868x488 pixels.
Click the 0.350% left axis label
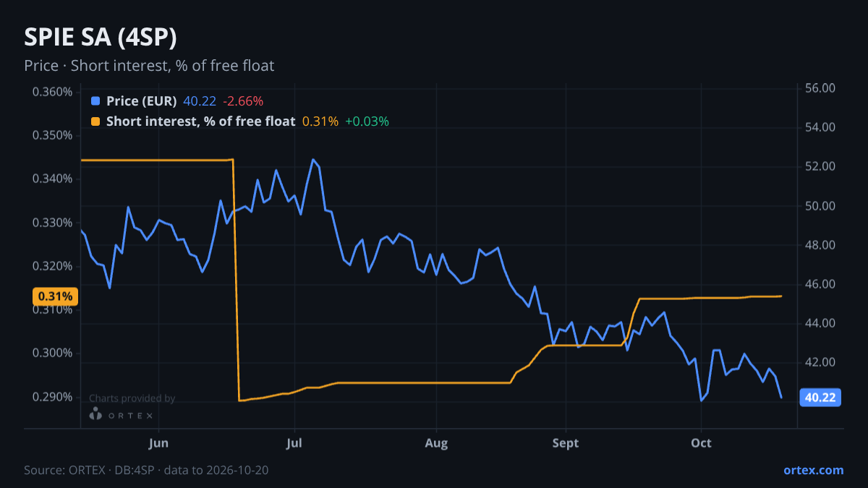(53, 135)
